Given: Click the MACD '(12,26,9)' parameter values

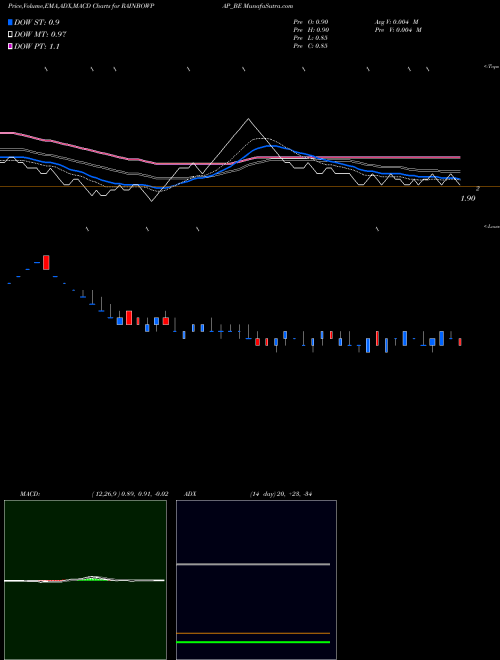Looking at the screenshot, I should 130,494.
